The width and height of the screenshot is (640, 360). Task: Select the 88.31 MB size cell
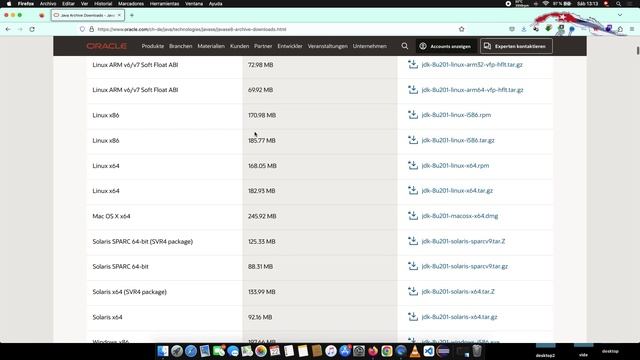tap(320, 267)
